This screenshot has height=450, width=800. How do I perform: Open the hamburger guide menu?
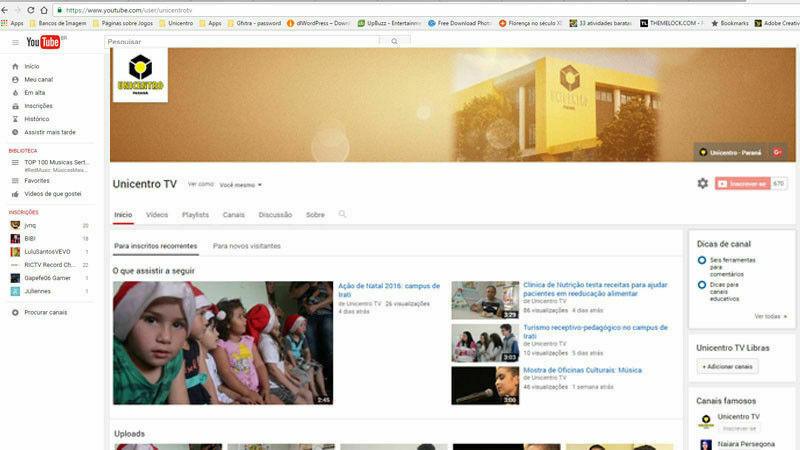pyautogui.click(x=15, y=42)
